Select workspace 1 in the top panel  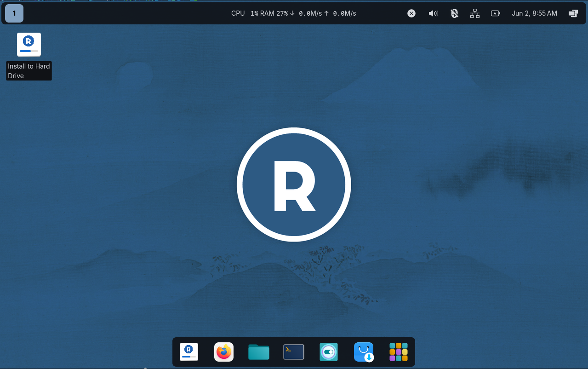[14, 13]
